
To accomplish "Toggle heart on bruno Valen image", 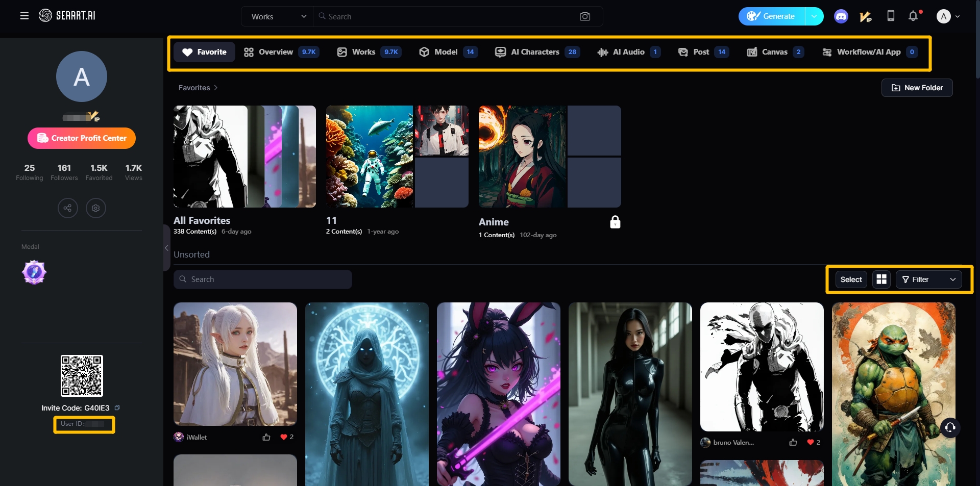I will pyautogui.click(x=810, y=442).
